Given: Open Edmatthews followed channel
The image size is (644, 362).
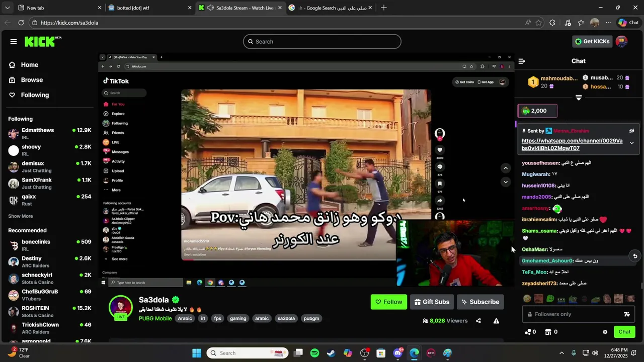Looking at the screenshot, I should (x=49, y=133).
